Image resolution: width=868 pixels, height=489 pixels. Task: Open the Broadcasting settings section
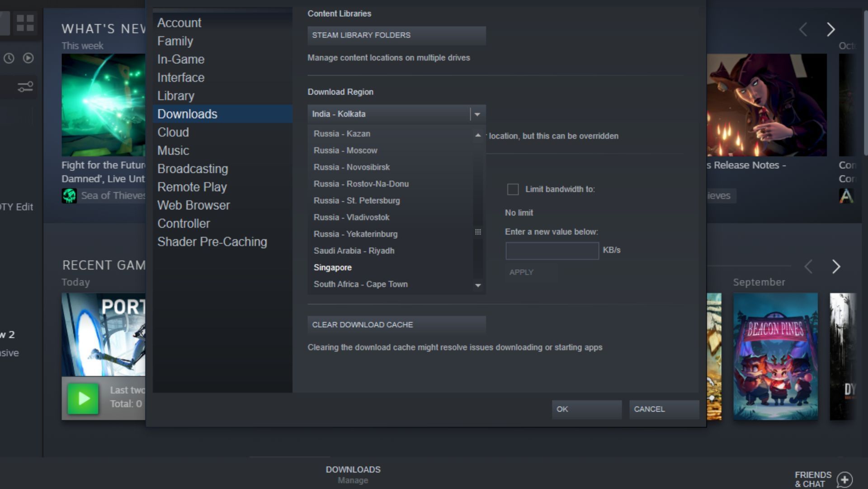click(192, 168)
